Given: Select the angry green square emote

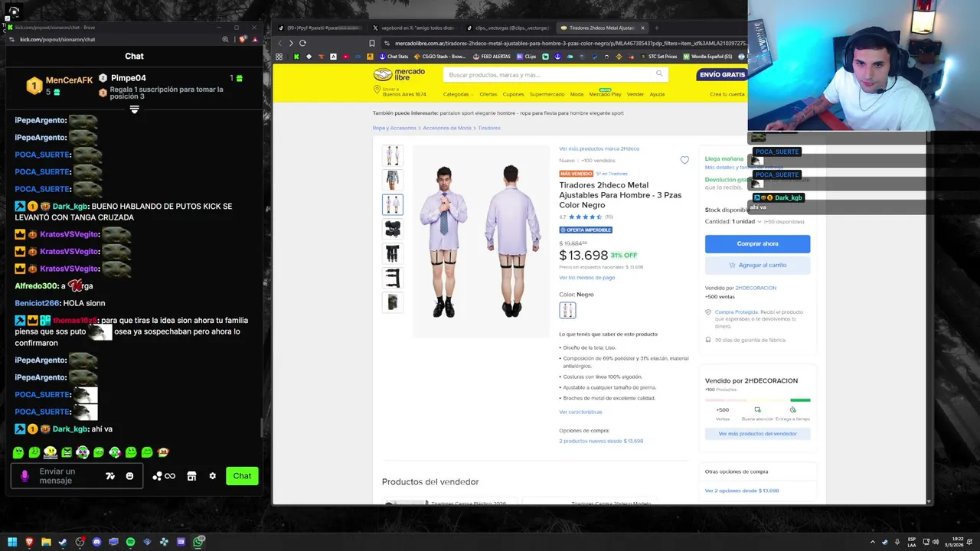Looking at the screenshot, I should 67,452.
